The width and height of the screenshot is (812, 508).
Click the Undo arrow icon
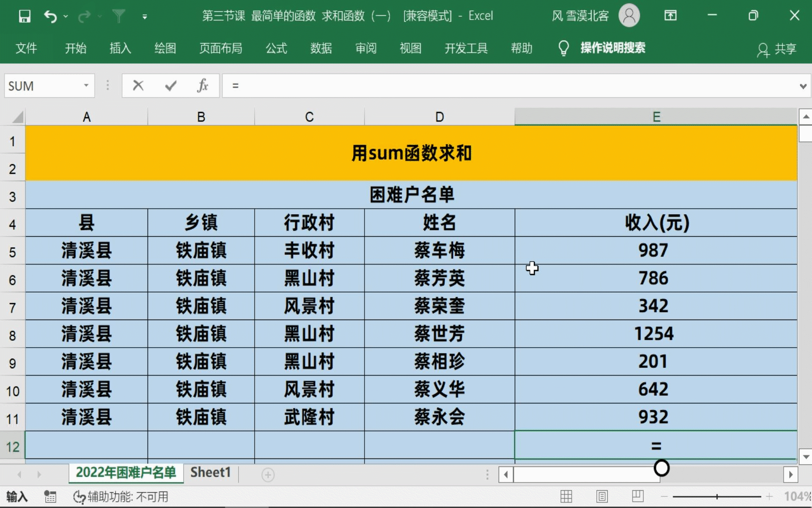[50, 17]
